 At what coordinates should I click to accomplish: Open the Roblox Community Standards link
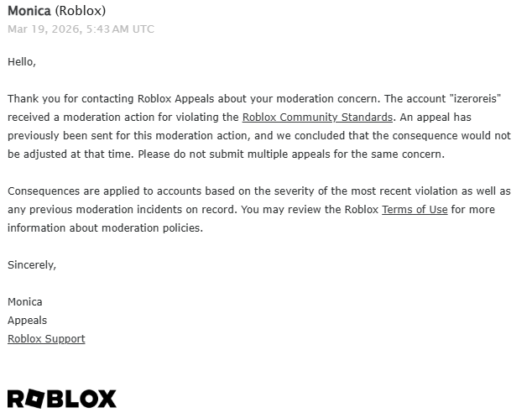point(317,117)
